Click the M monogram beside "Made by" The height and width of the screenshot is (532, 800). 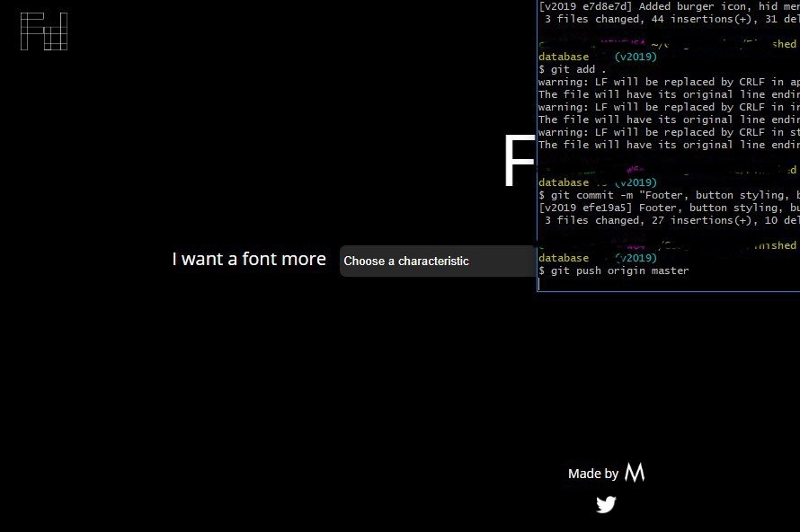(x=633, y=472)
